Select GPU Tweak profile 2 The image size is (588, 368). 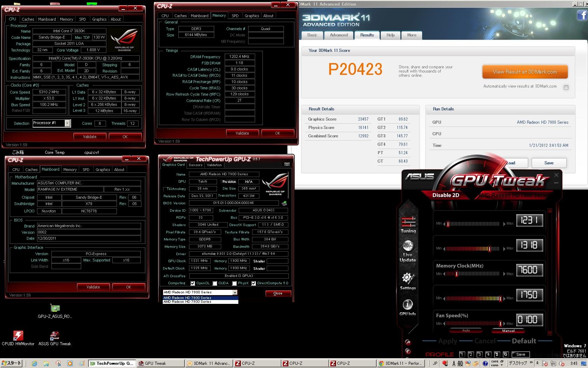(471, 354)
